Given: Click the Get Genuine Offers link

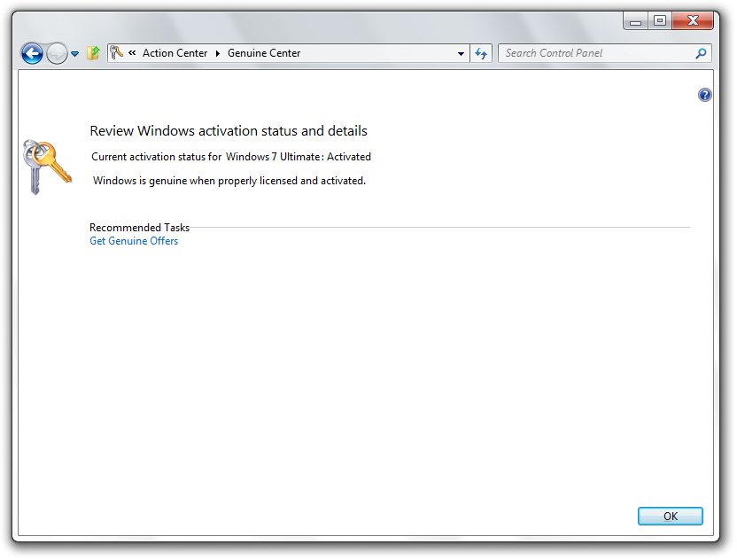Looking at the screenshot, I should pyautogui.click(x=134, y=241).
